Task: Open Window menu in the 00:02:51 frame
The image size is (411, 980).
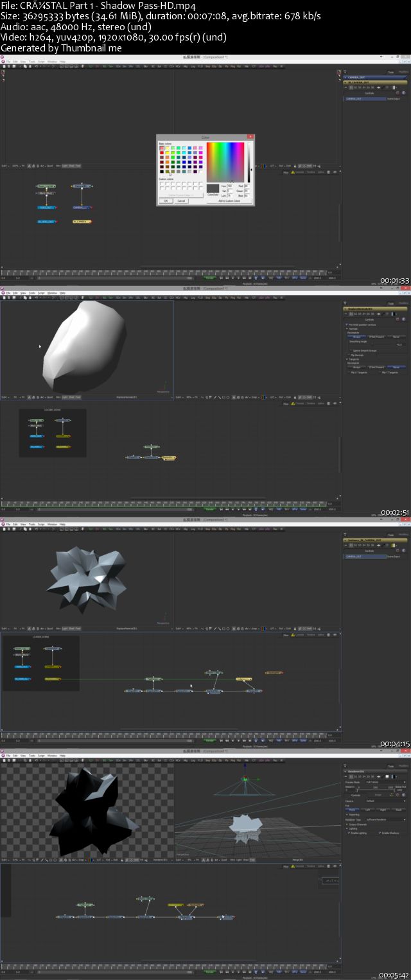Action: pos(52,292)
